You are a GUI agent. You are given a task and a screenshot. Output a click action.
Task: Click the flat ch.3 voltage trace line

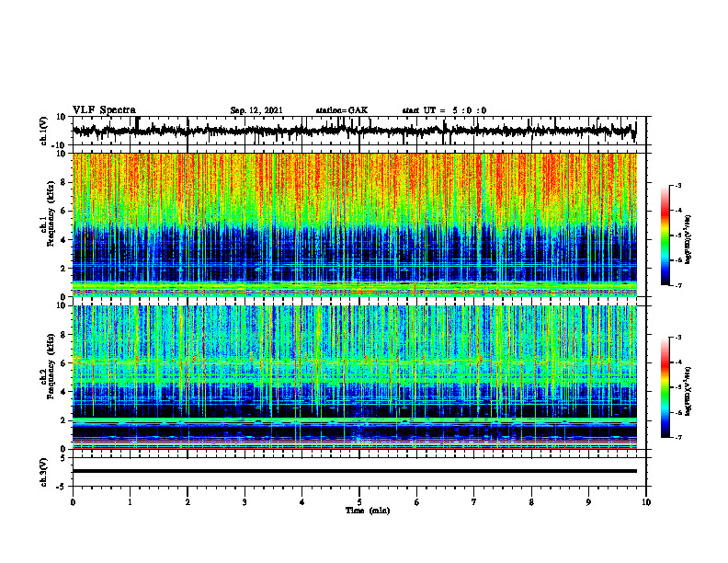click(354, 471)
